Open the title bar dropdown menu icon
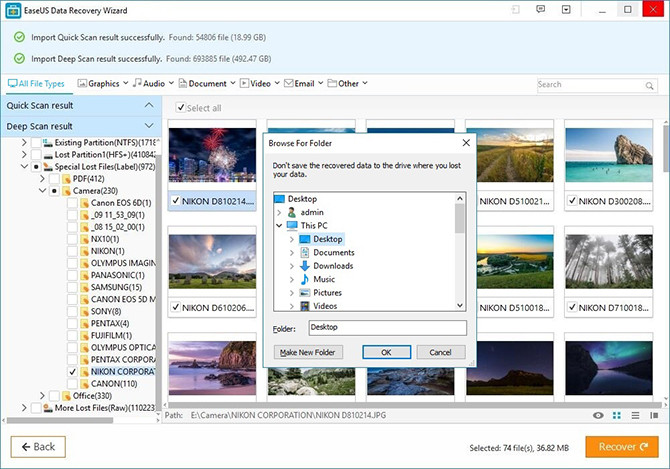The image size is (670, 469). pyautogui.click(x=565, y=10)
